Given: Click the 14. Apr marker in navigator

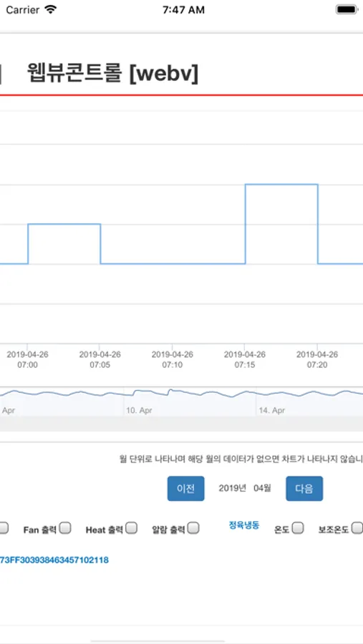Looking at the screenshot, I should tap(272, 410).
